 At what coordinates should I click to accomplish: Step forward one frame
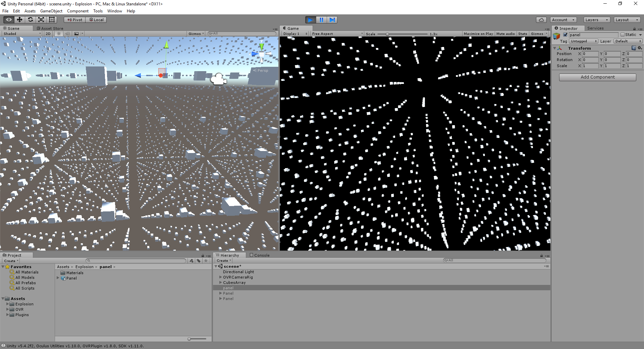[x=332, y=20]
